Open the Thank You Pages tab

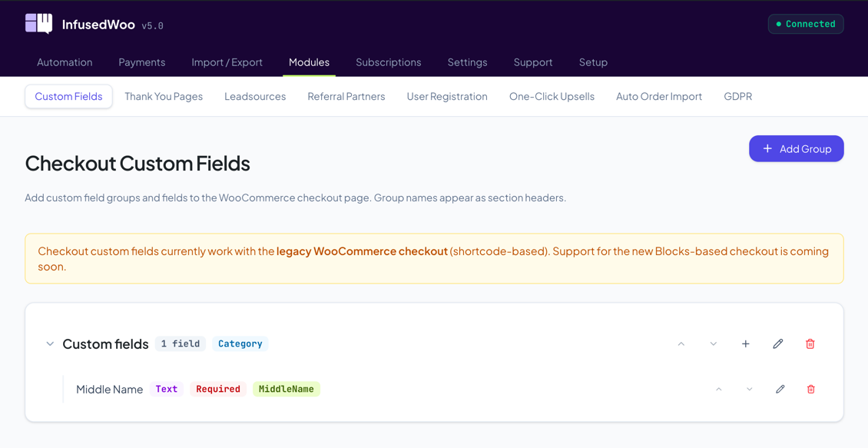[x=164, y=96]
